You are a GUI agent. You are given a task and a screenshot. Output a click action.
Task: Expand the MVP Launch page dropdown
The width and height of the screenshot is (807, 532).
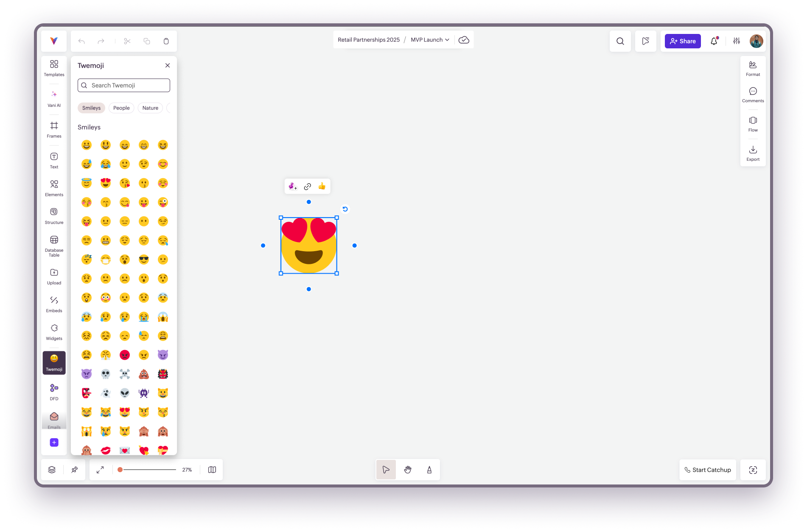[430, 40]
